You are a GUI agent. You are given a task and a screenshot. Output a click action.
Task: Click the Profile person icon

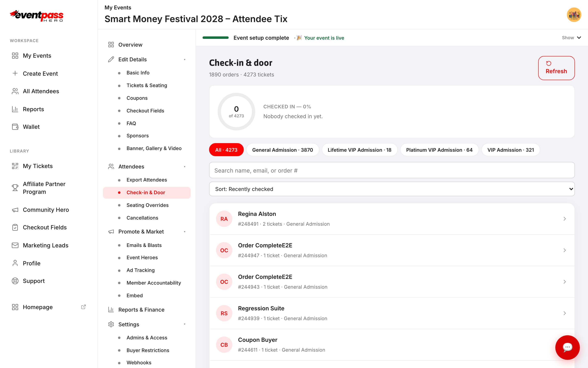[x=15, y=263]
